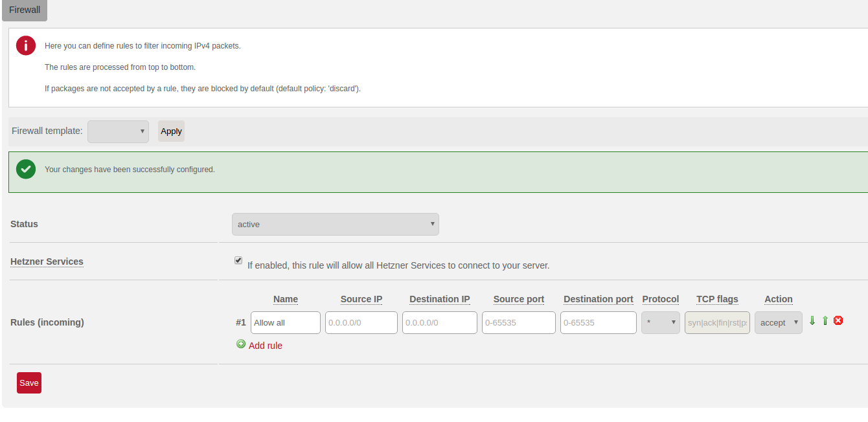The height and width of the screenshot is (422, 868).
Task: Change the Action dropdown from accept
Action: [x=778, y=323]
